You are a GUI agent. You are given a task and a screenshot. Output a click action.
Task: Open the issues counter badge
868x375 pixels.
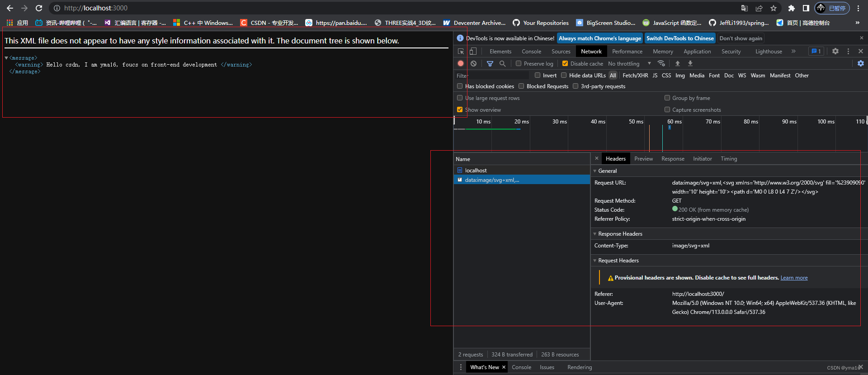816,51
